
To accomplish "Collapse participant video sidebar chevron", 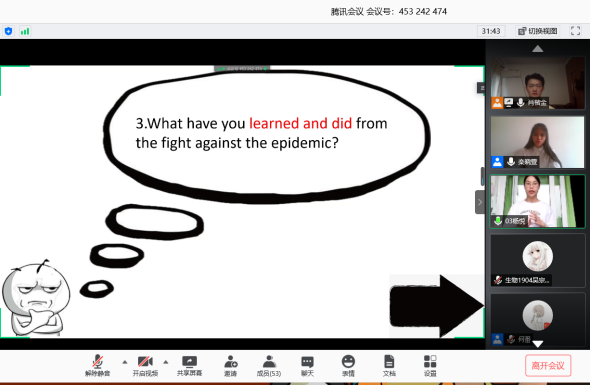I will click(x=480, y=202).
